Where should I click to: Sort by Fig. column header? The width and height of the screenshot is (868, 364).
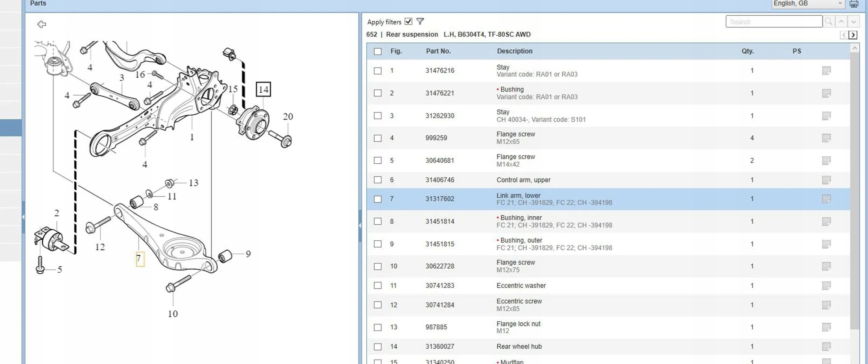(396, 51)
